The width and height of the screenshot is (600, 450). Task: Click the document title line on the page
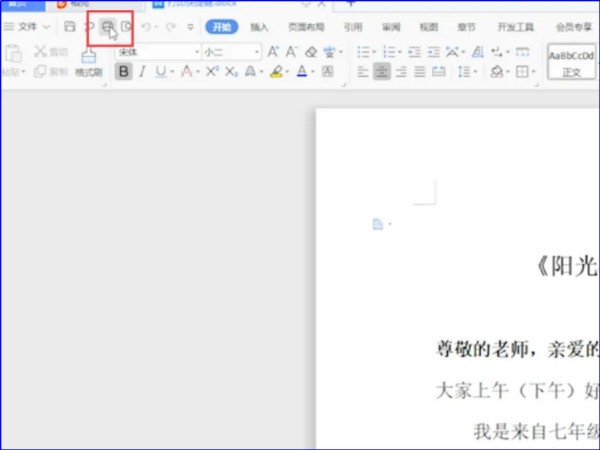click(x=566, y=266)
